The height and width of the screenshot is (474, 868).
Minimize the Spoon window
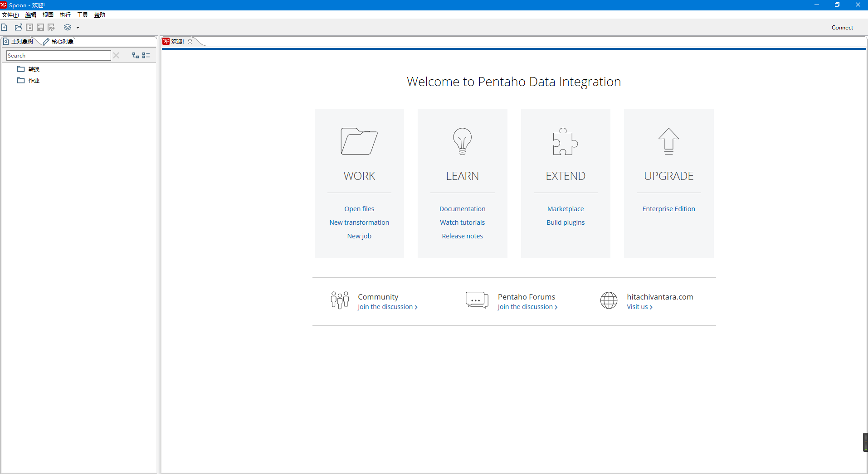pyautogui.click(x=816, y=5)
